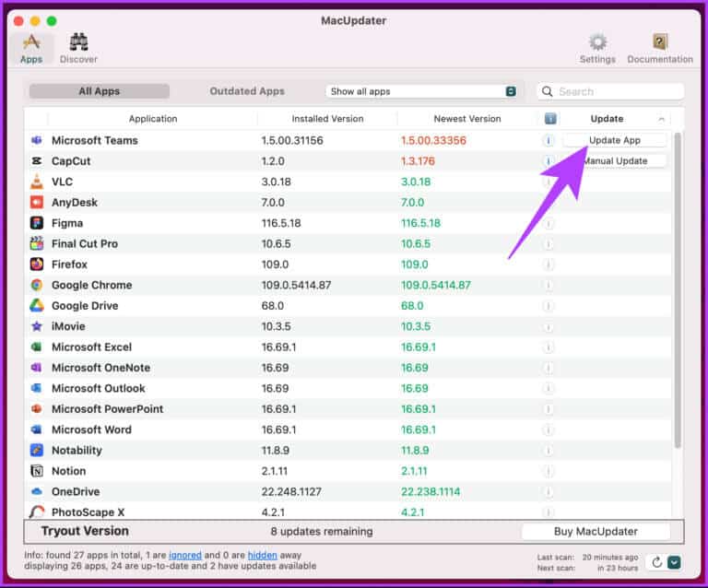
Task: Click the app list vertical scrollbar
Action: tap(678, 290)
